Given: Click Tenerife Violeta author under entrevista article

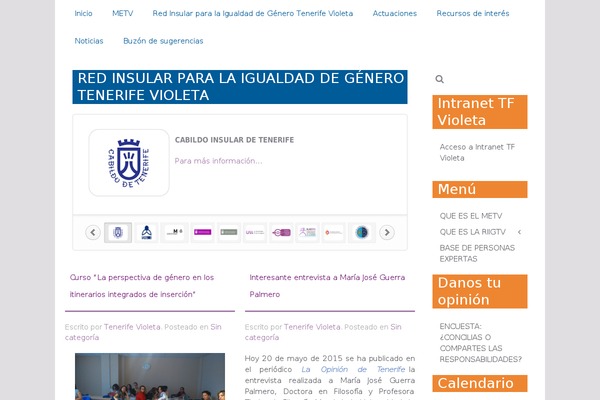Looking at the screenshot, I should pos(312,327).
